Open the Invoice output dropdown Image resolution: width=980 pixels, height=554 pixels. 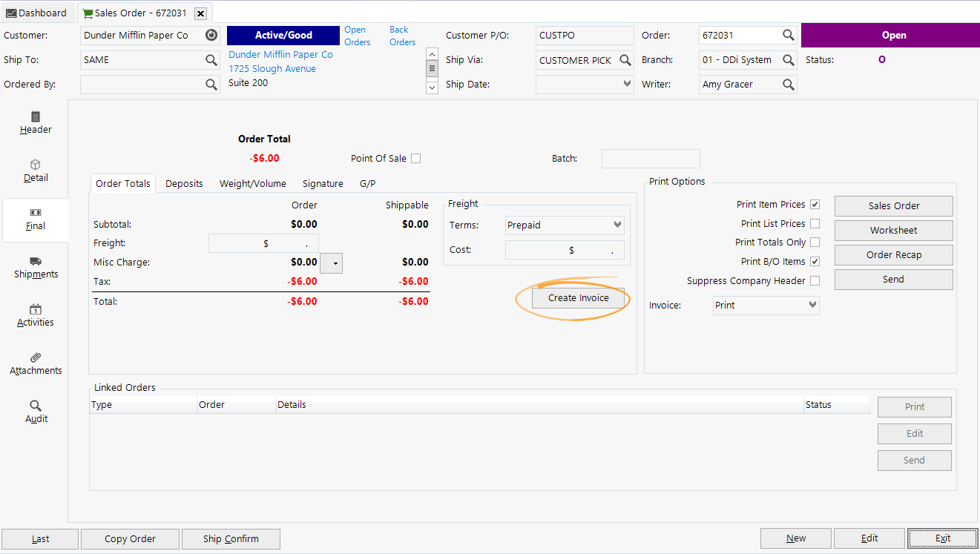point(812,305)
